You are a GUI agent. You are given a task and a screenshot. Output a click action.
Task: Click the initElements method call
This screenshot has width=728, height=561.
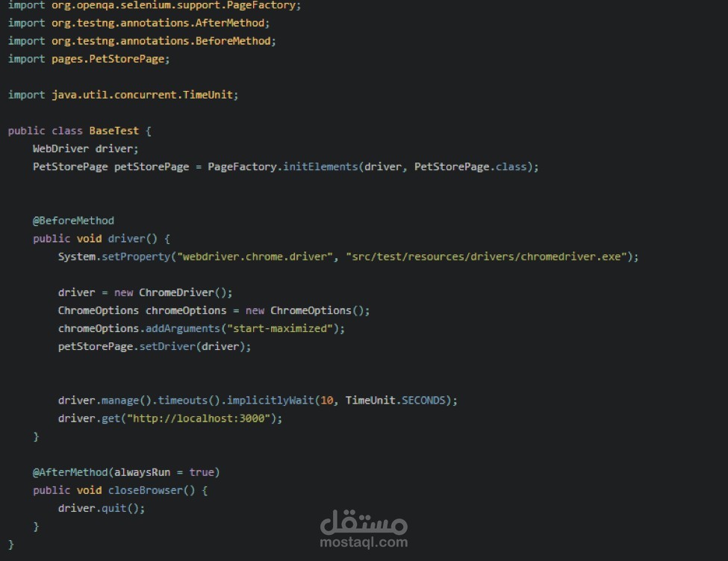point(321,166)
